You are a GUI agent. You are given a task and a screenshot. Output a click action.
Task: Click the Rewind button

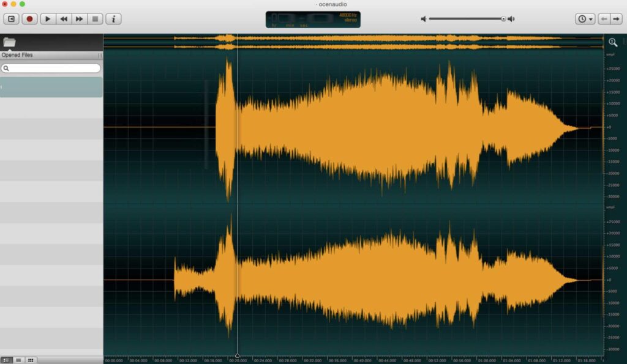64,19
